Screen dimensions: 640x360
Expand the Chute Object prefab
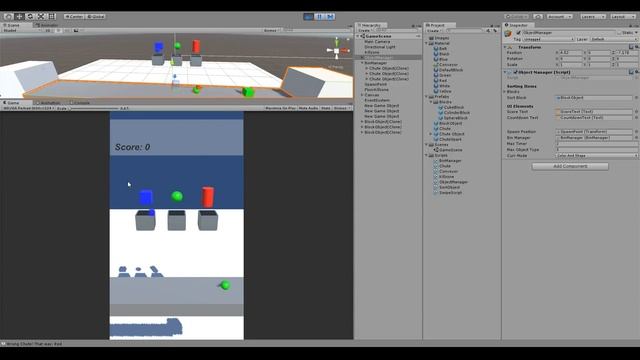point(431,134)
